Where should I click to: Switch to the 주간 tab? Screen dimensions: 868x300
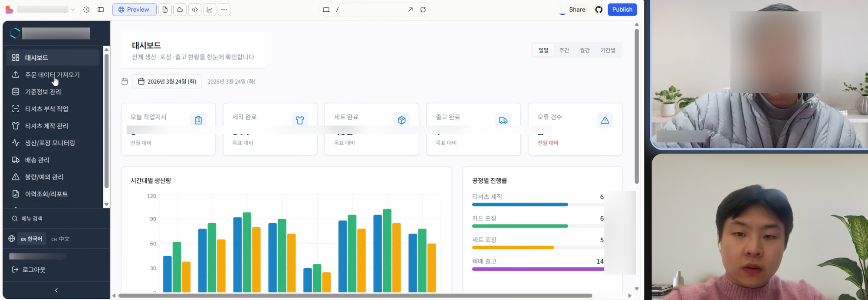[564, 50]
